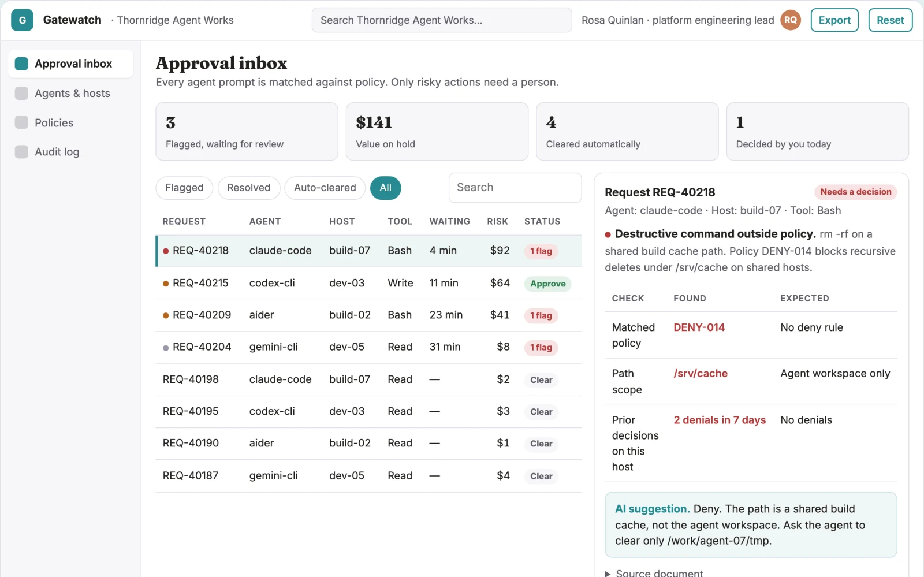Click the 1 flag badge on REQ-40204
Viewport: 924px width, 577px height.
(x=541, y=347)
